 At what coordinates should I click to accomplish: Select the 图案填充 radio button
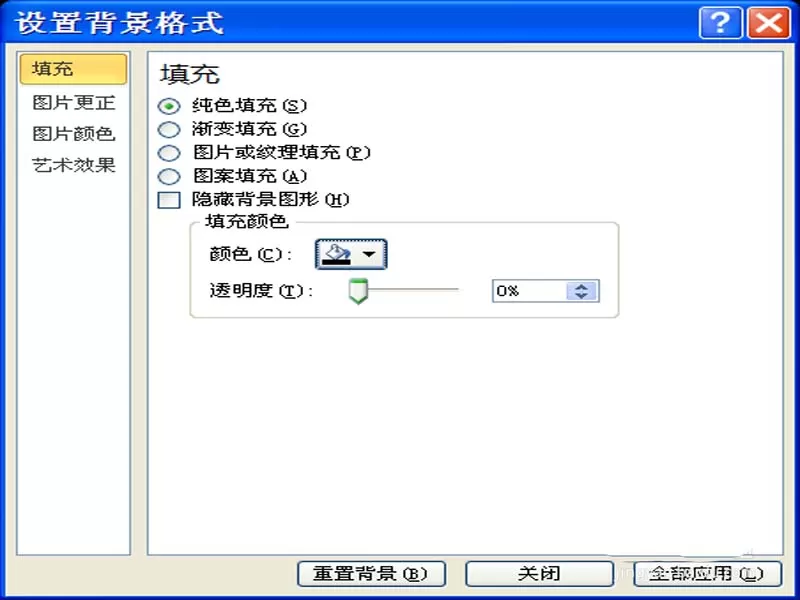[x=169, y=176]
